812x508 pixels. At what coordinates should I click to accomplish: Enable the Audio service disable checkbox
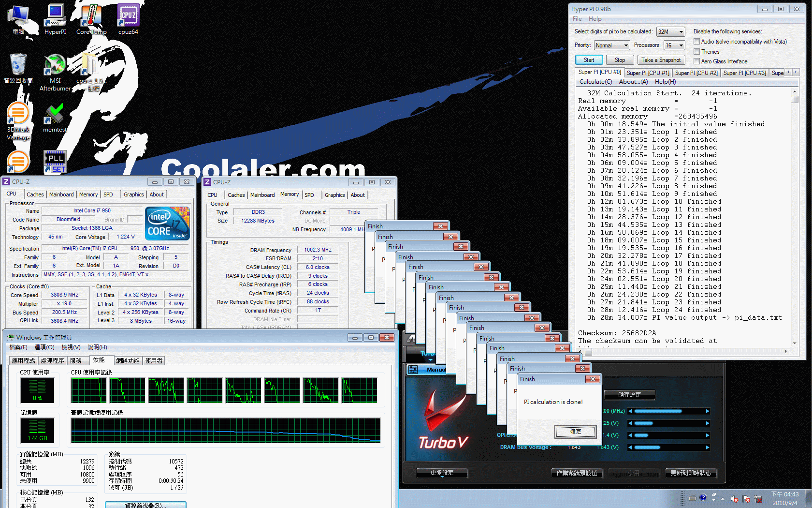coord(697,42)
